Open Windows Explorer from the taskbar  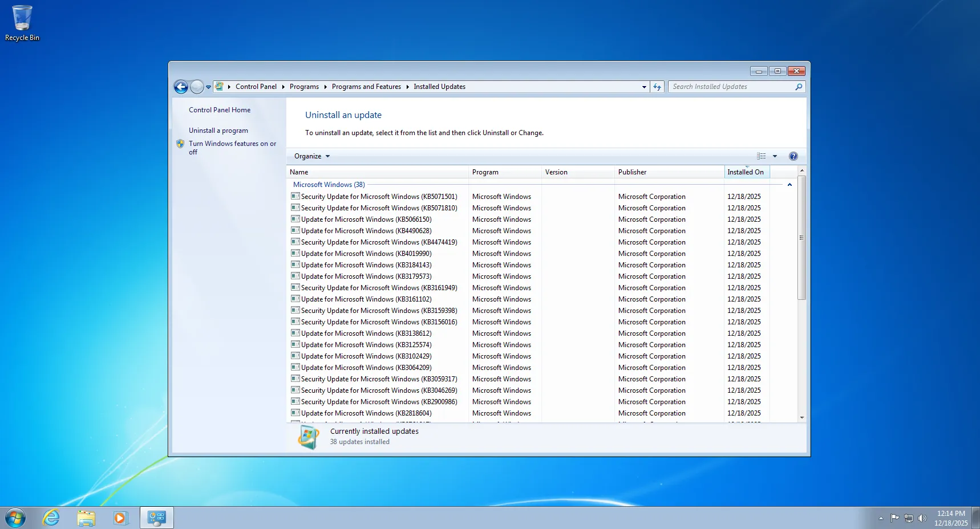(86, 518)
